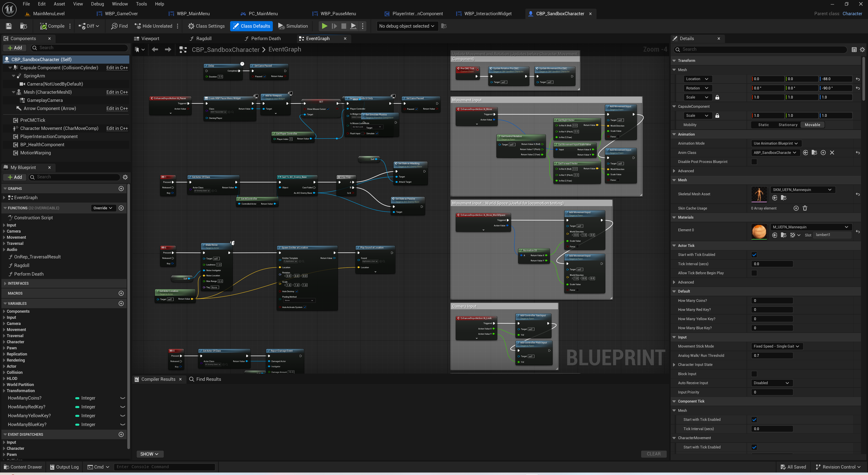Screen dimensions: 868x475
Task: Open the Diff dropdown
Action: tap(89, 26)
